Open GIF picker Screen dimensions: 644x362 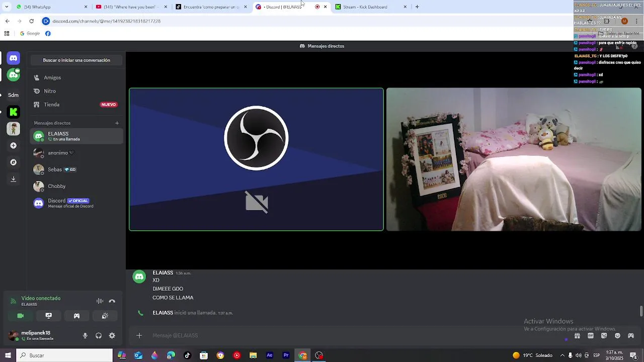591,336
